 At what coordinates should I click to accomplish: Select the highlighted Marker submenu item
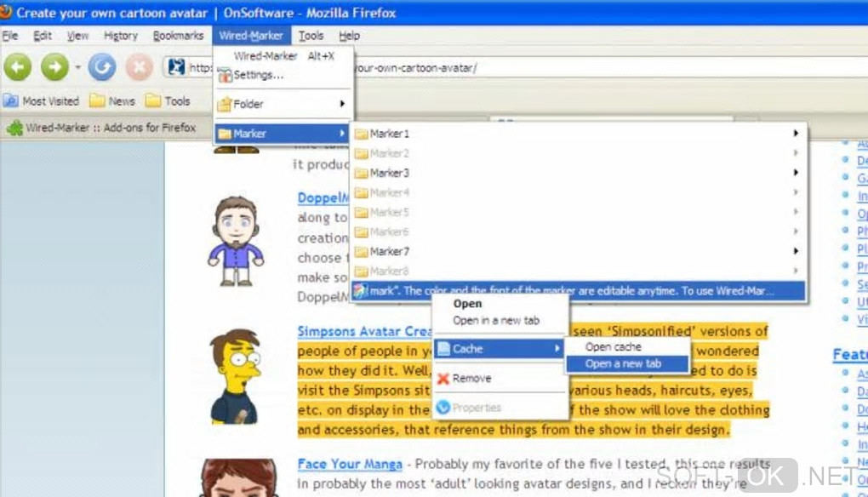(283, 134)
